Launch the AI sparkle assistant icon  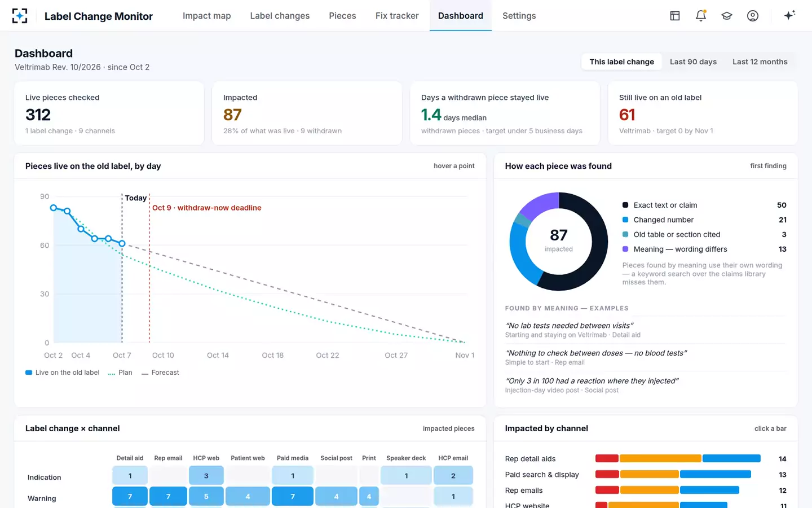pos(789,15)
